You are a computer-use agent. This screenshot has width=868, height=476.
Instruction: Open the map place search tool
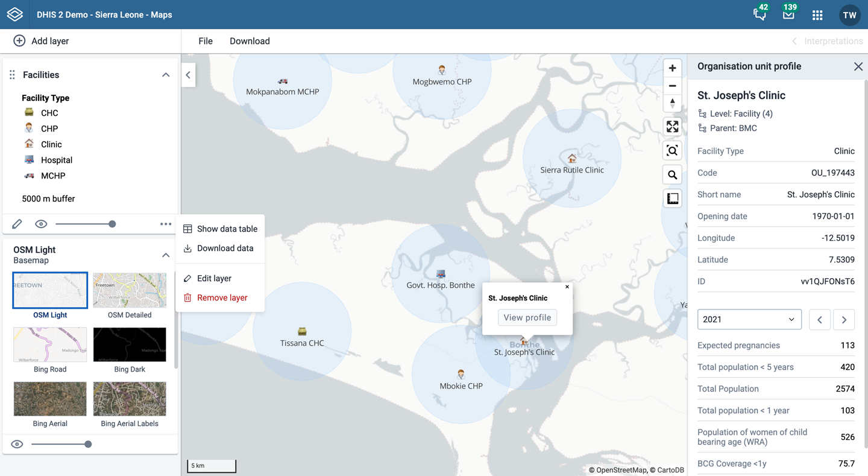click(673, 175)
